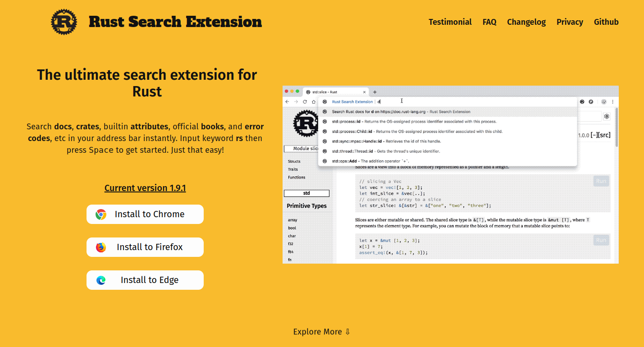Image resolution: width=644 pixels, height=347 pixels.
Task: Click Install to Chrome button
Action: 145,215
